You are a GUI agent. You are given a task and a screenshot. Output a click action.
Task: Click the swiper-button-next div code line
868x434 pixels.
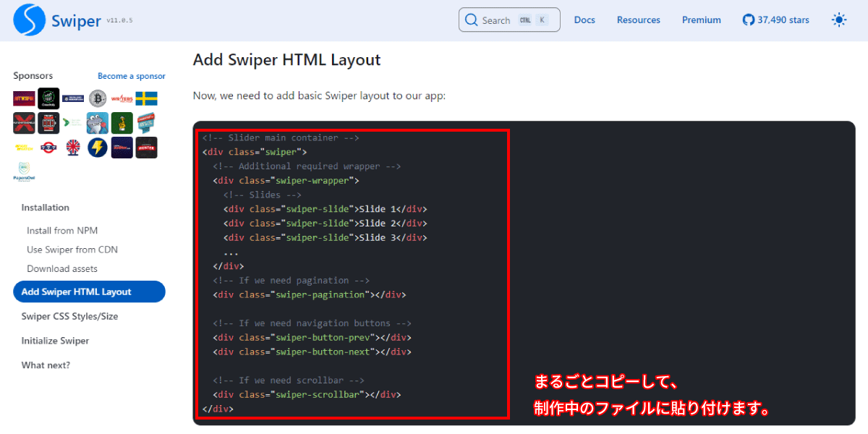click(x=312, y=352)
